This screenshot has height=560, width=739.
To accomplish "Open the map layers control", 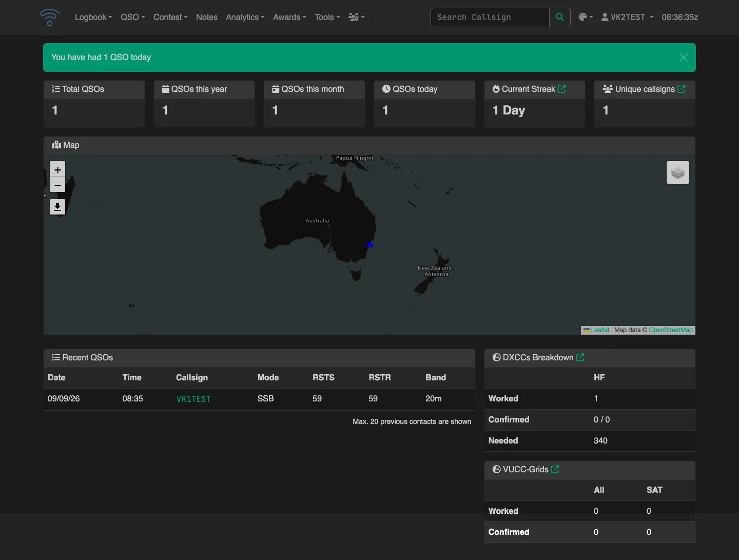I will 678,172.
